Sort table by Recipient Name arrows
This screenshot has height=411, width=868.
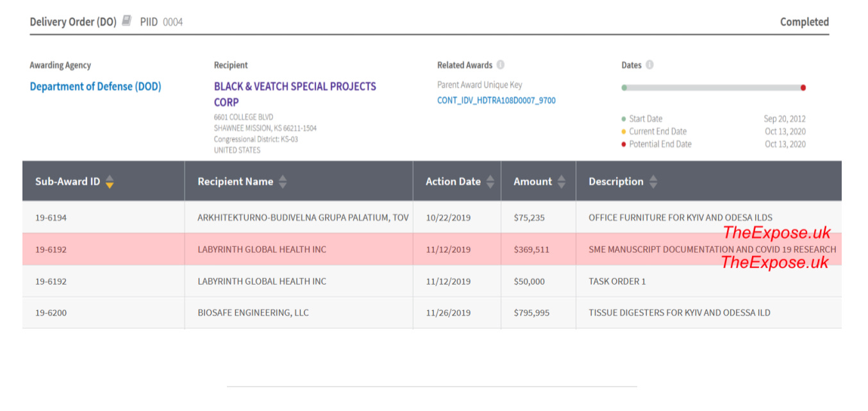point(283,181)
